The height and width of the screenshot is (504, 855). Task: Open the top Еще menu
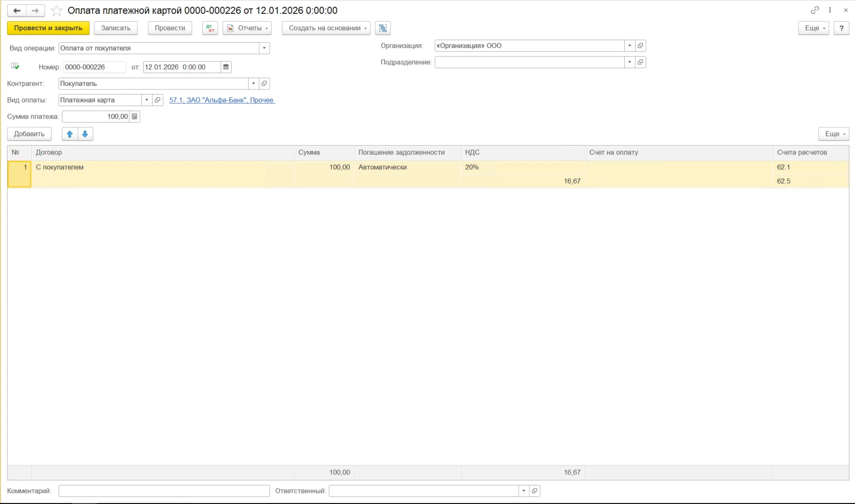pyautogui.click(x=814, y=28)
